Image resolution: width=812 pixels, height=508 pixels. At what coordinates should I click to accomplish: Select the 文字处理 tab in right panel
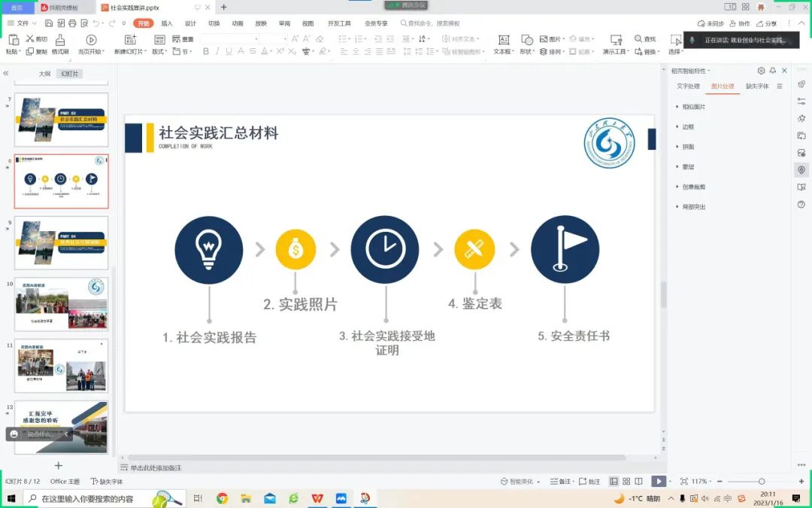(x=687, y=86)
